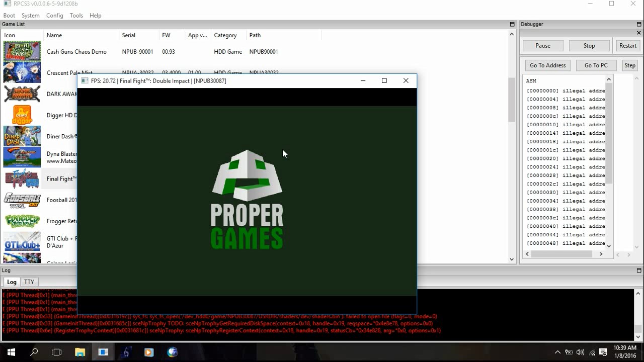Open the Config menu
This screenshot has height=362, width=644.
[54, 16]
